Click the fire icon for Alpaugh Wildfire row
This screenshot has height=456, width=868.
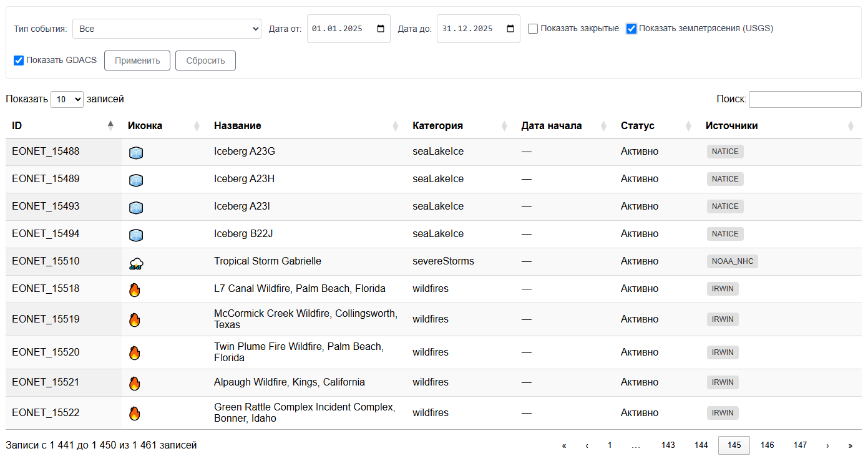(134, 383)
